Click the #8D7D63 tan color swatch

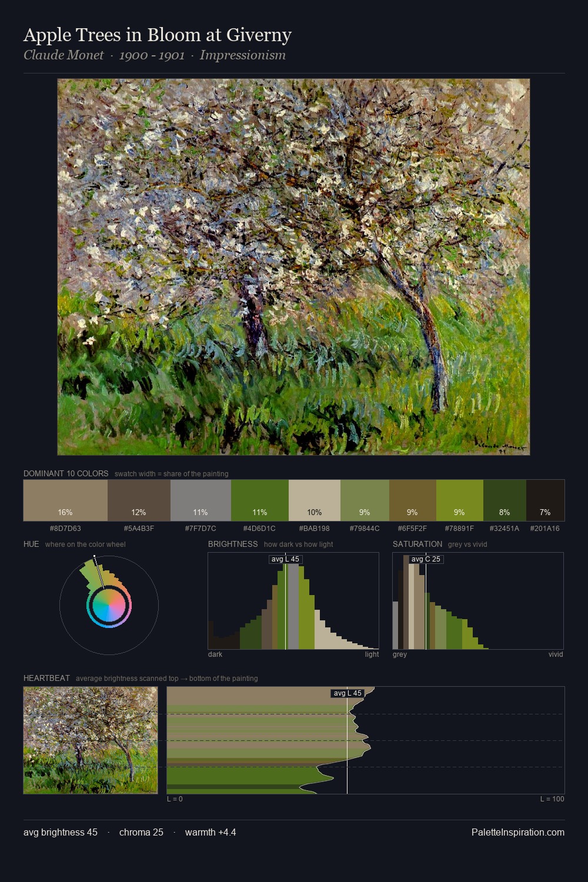click(x=65, y=500)
